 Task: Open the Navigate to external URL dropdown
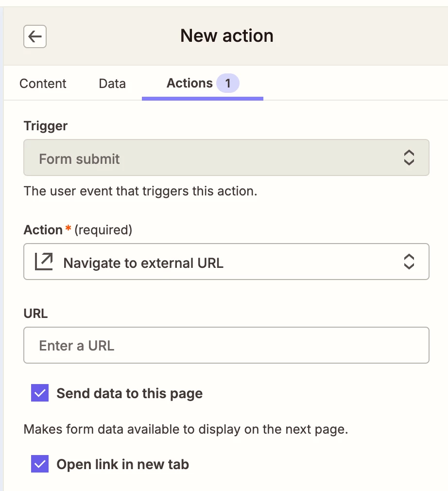pos(226,262)
